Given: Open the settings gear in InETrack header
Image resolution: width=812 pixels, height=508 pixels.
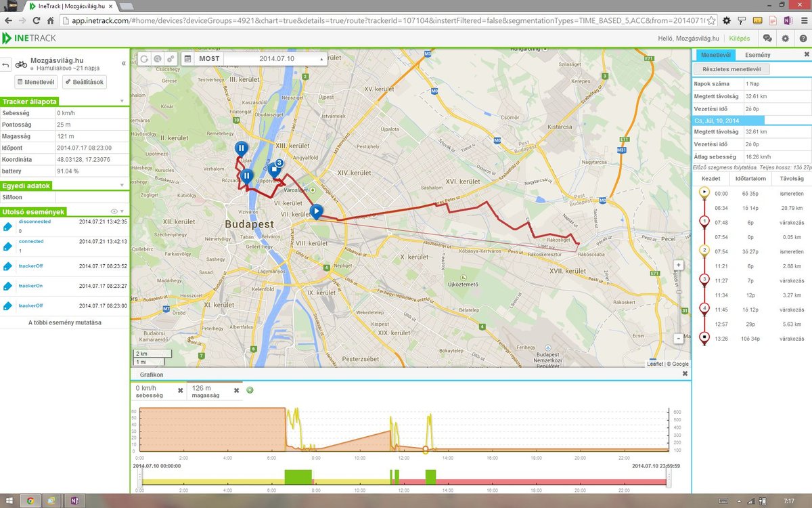Looking at the screenshot, I should (785, 39).
